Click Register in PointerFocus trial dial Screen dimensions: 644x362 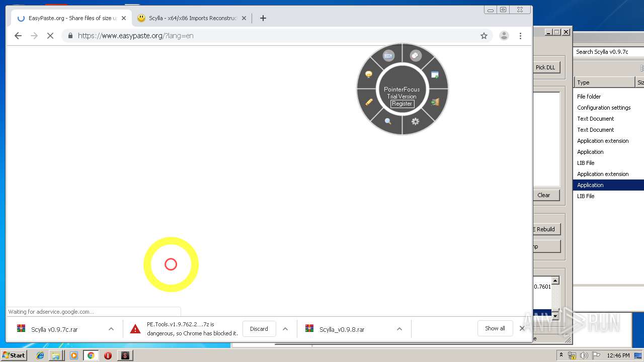coord(402,104)
